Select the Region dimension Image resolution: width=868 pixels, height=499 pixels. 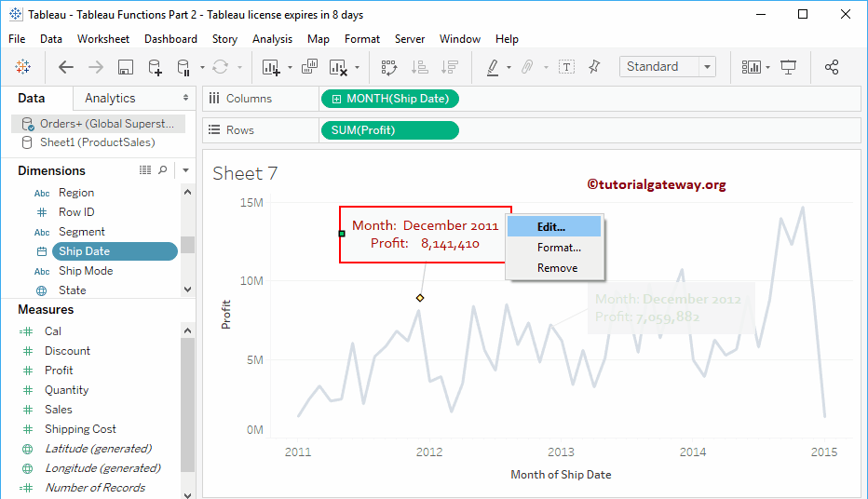click(76, 193)
